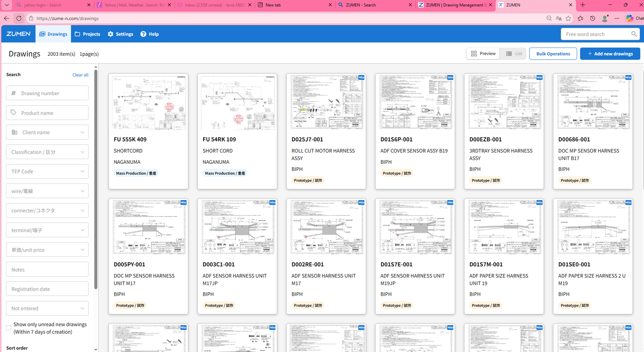
Task: Toggle show only unread new drawings checkbox
Action: click(9, 328)
